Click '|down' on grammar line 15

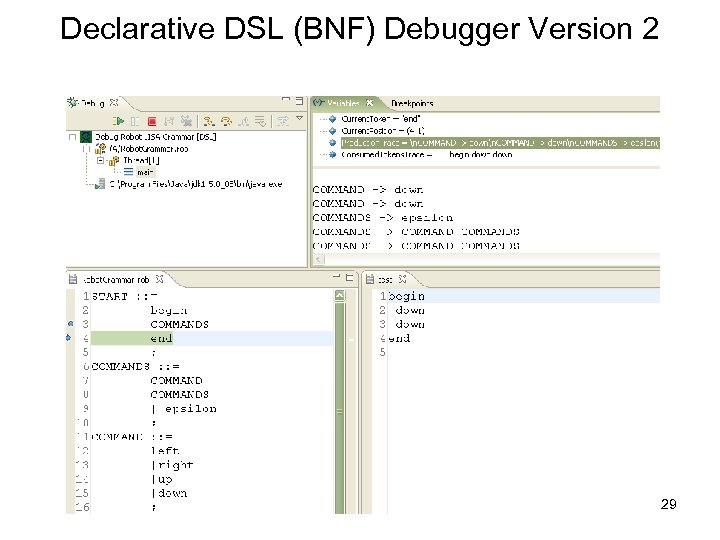tap(169, 493)
